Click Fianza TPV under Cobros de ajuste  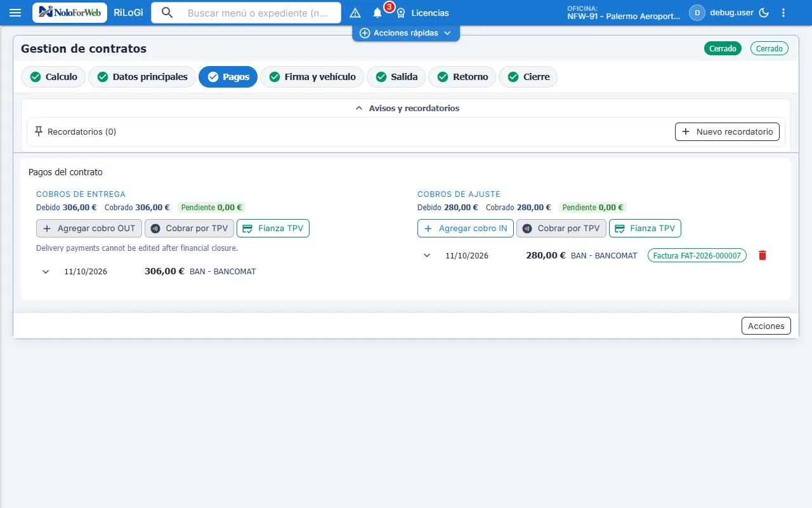click(x=645, y=229)
